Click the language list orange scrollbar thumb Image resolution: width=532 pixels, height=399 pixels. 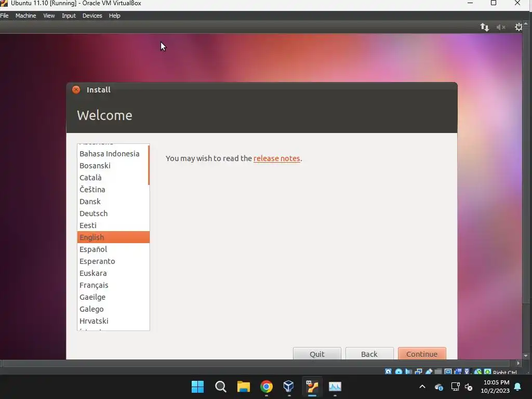click(x=149, y=165)
